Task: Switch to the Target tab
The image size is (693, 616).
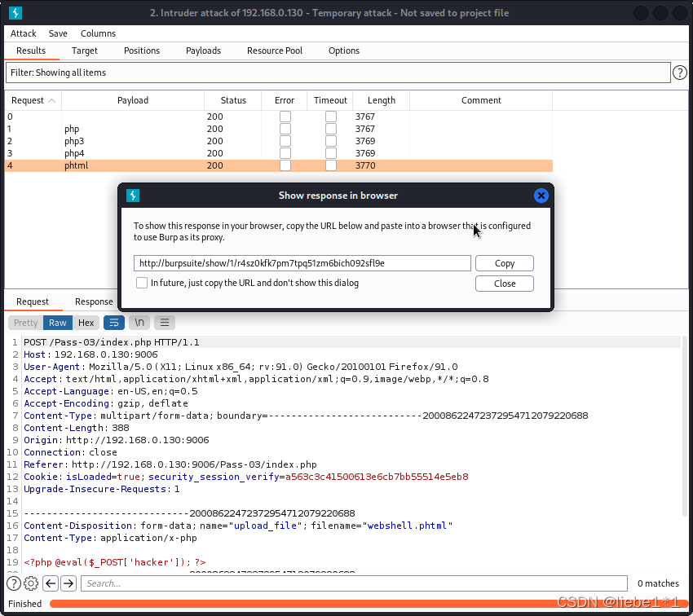Action: click(x=85, y=51)
